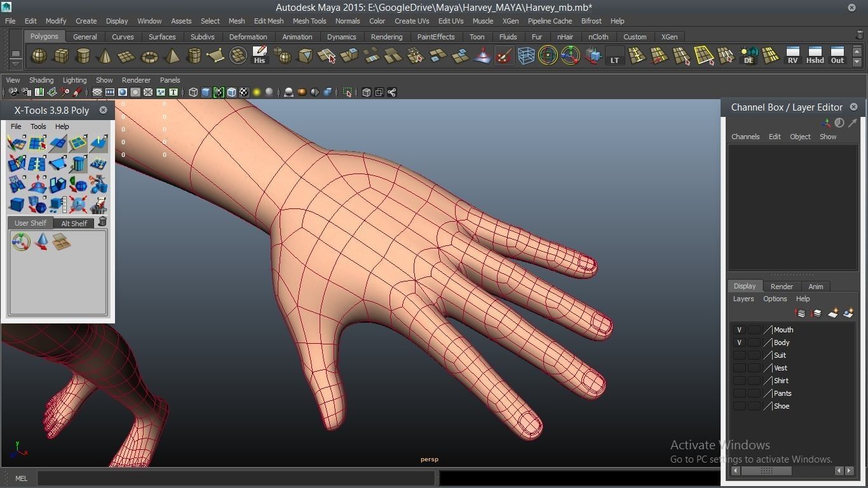
Task: Open the Shading menu in viewport panel
Action: click(41, 80)
